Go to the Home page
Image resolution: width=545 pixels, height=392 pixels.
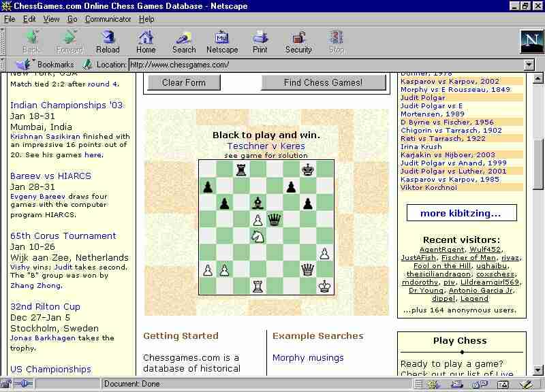[146, 42]
